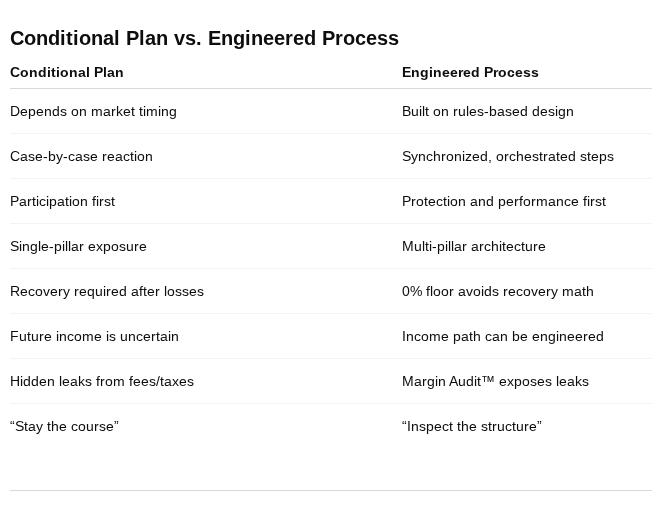Select the Stay the course quote
Viewport: 652px width, 508px height.
coord(64,427)
